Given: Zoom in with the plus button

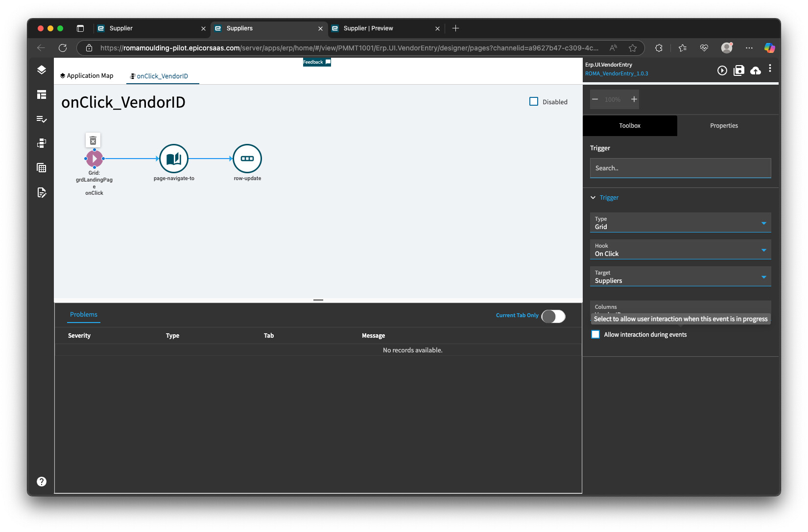Looking at the screenshot, I should [634, 99].
